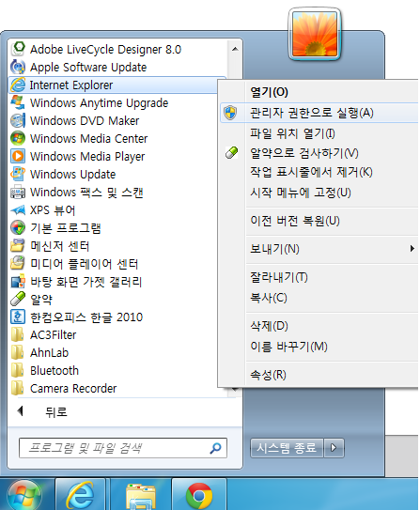The height and width of the screenshot is (510, 420).
Task: Click the pill icon next to 알약으로 검사하기
Action: [x=232, y=152]
